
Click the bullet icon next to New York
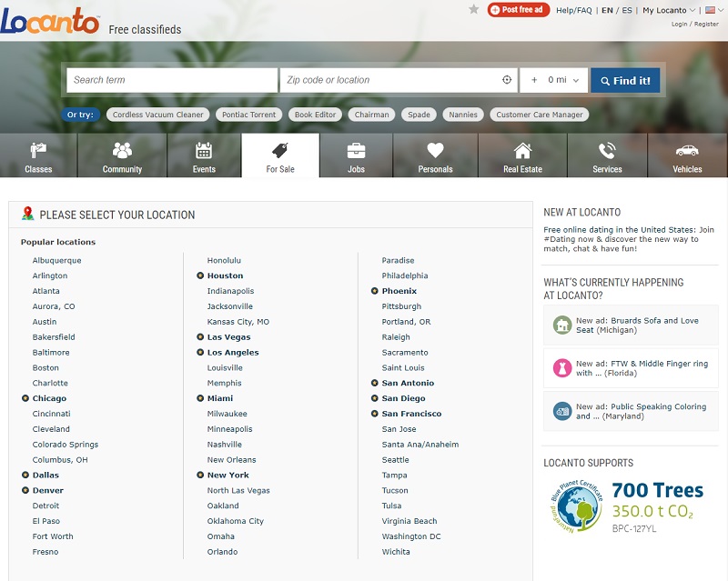pos(200,475)
